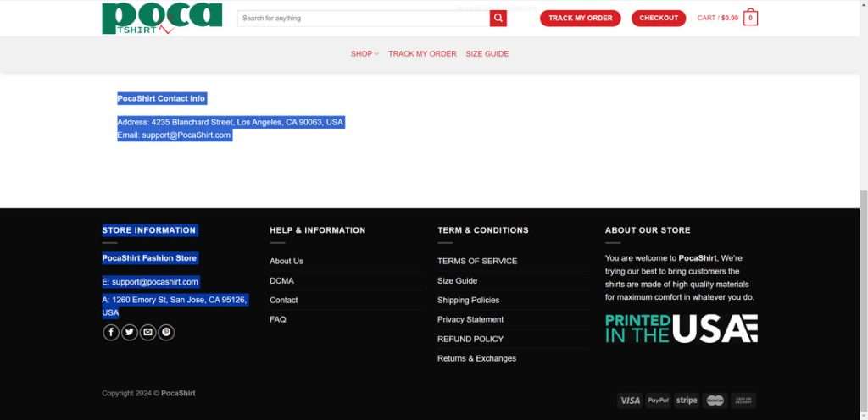Image resolution: width=868 pixels, height=420 pixels.
Task: Open Shipping Policies link
Action: [468, 300]
